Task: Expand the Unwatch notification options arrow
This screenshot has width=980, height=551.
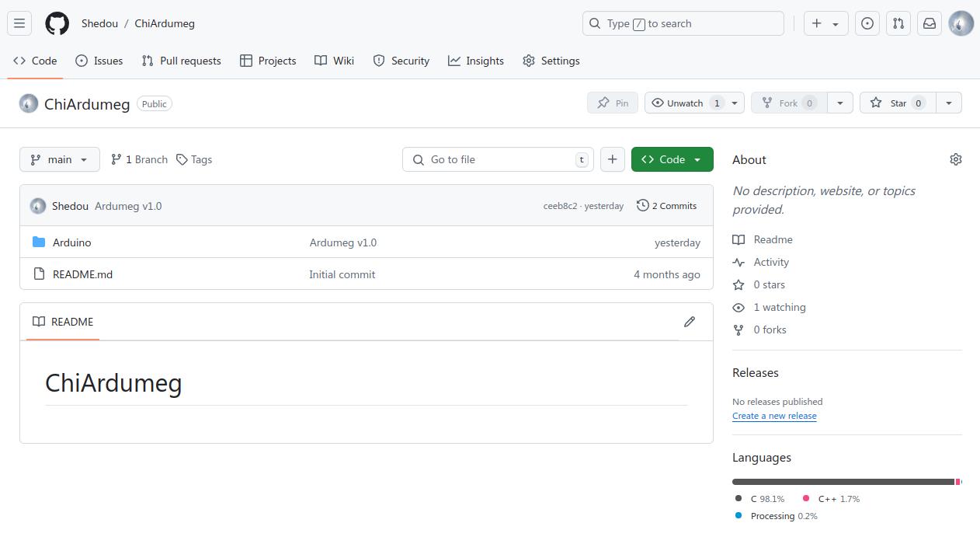Action: pyautogui.click(x=735, y=103)
